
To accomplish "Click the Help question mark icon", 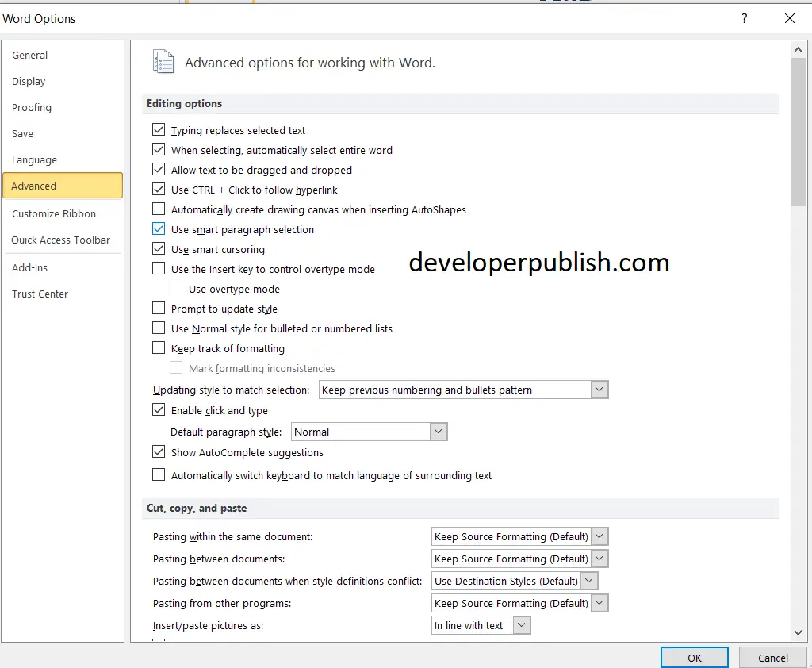I will pos(744,19).
